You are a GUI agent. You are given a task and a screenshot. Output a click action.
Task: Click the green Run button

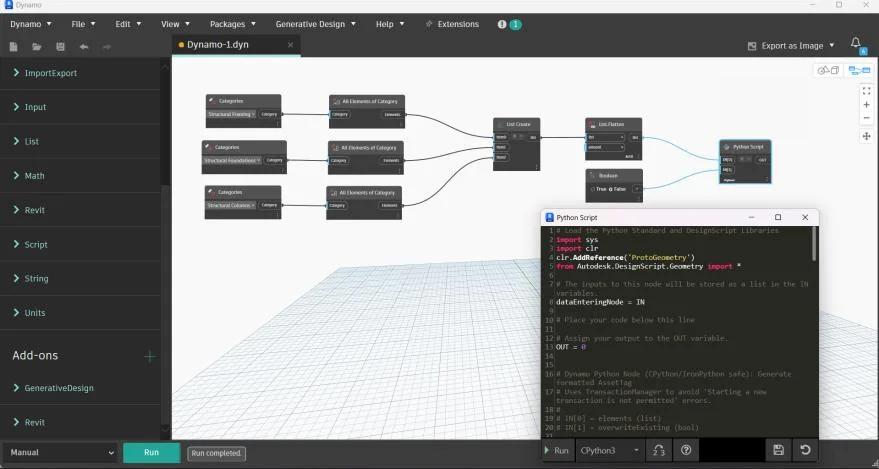pyautogui.click(x=151, y=453)
